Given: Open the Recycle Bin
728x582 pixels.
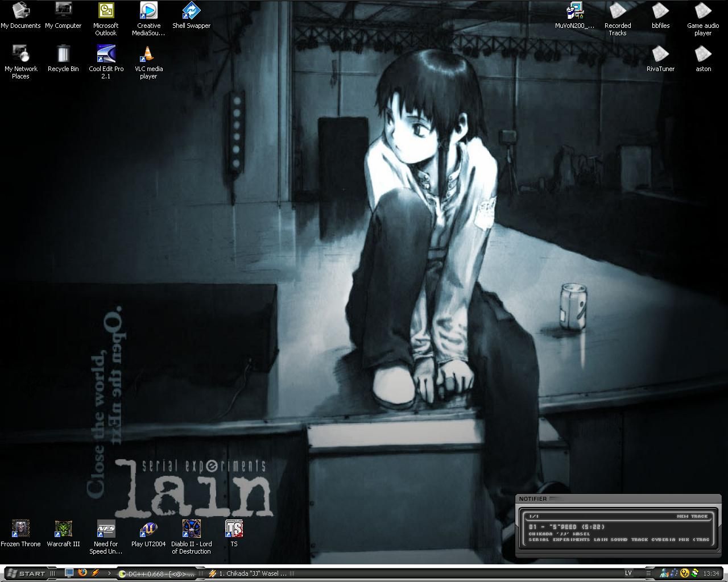Looking at the screenshot, I should coord(63,59).
